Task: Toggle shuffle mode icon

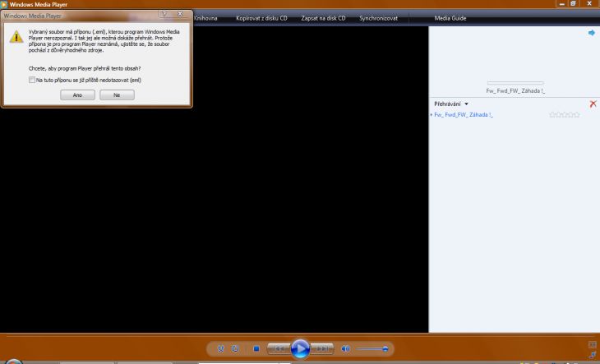Action: click(x=221, y=348)
